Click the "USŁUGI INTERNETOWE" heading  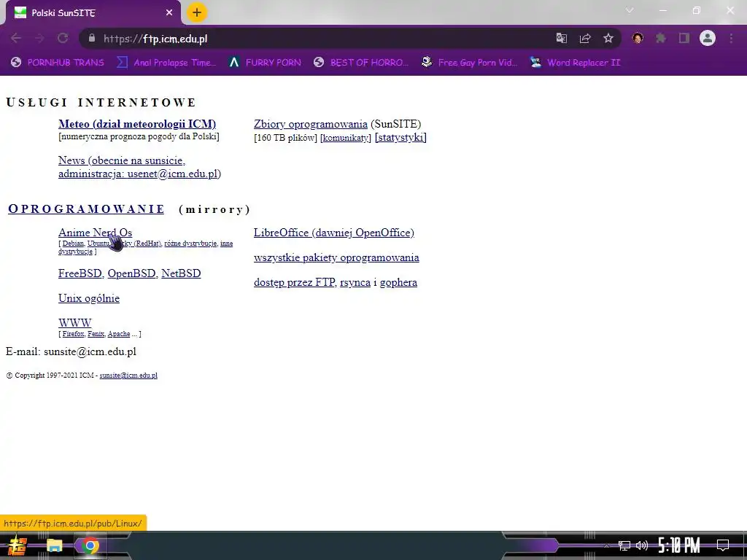101,102
